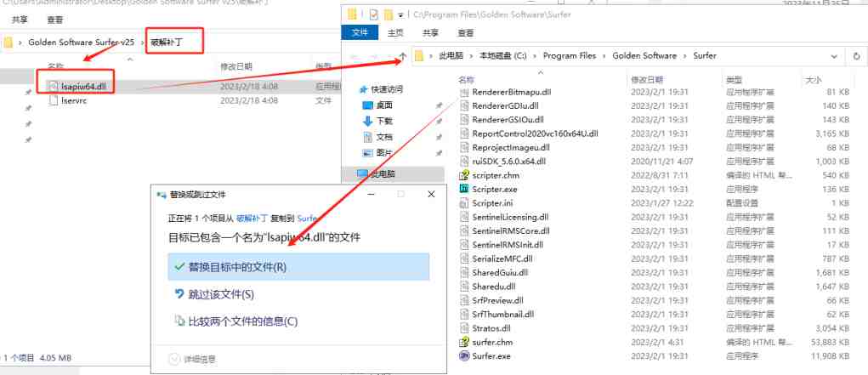Click 破解补丁 source link in dialog
The width and height of the screenshot is (868, 375).
(x=252, y=219)
